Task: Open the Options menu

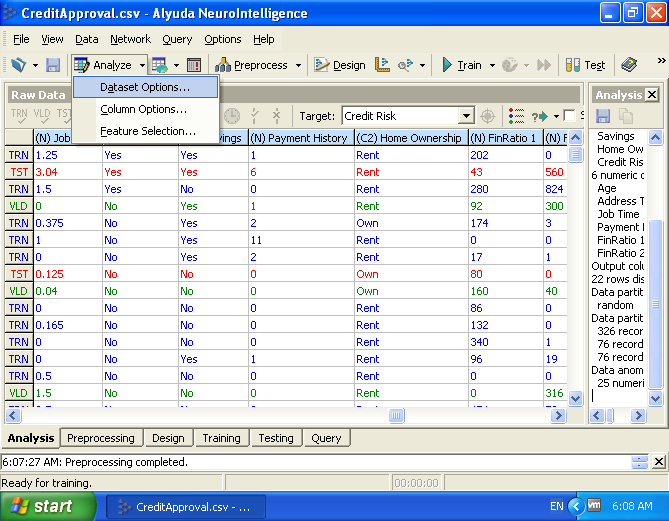Action: point(222,39)
